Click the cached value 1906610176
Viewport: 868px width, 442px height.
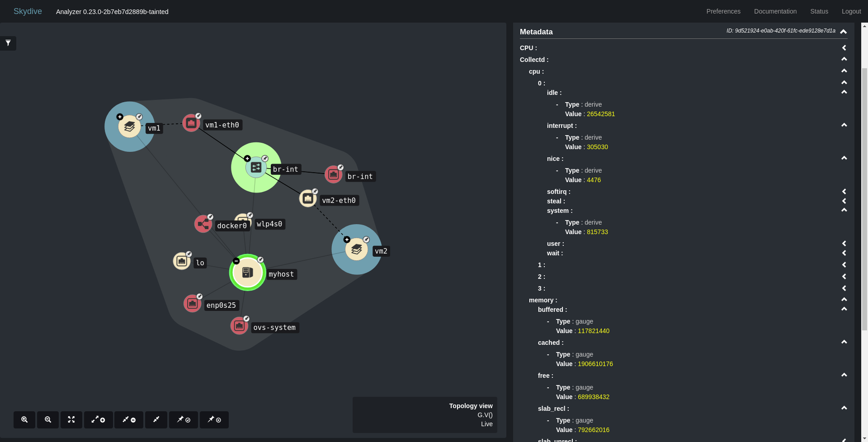point(595,364)
